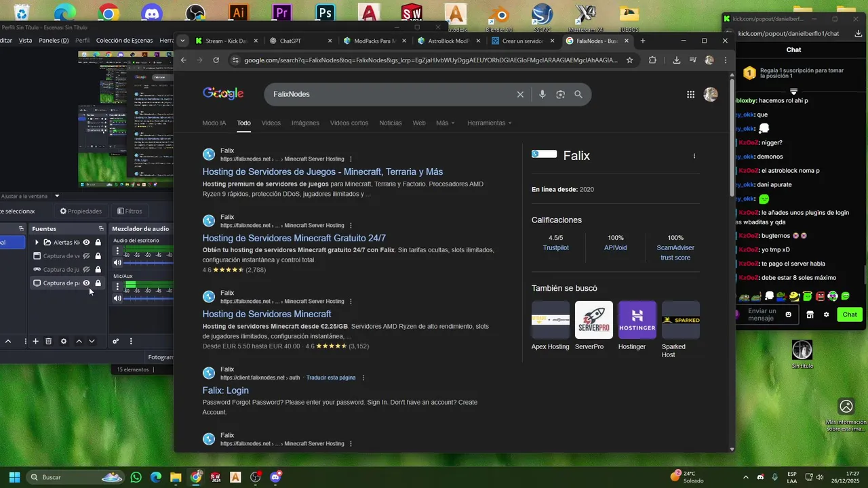868x488 pixels.
Task: Open Mic/Aux three-dot options menu
Action: click(x=117, y=287)
